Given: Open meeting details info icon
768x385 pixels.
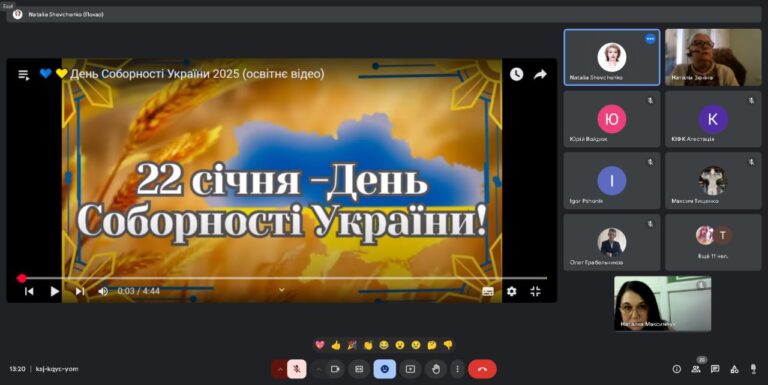Looking at the screenshot, I should (676, 369).
